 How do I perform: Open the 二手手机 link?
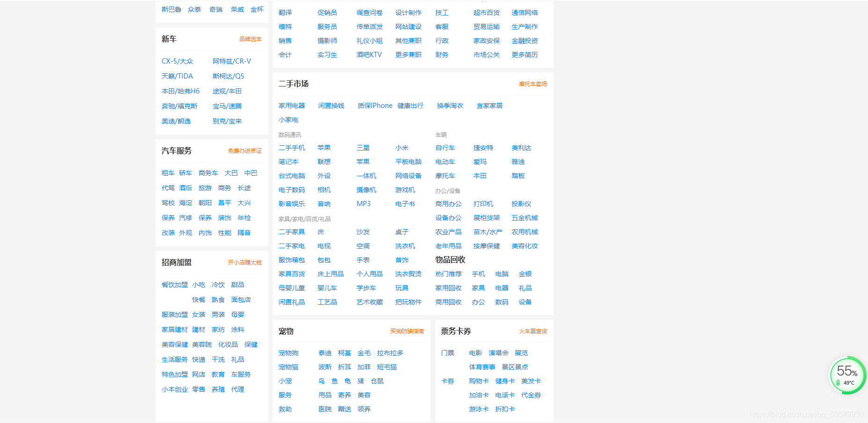pyautogui.click(x=292, y=148)
